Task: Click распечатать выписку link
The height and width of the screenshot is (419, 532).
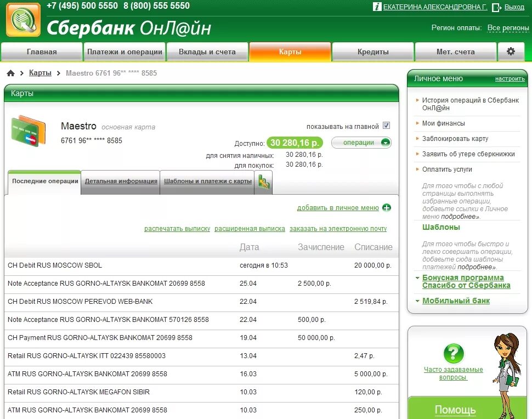Action: coord(177,229)
